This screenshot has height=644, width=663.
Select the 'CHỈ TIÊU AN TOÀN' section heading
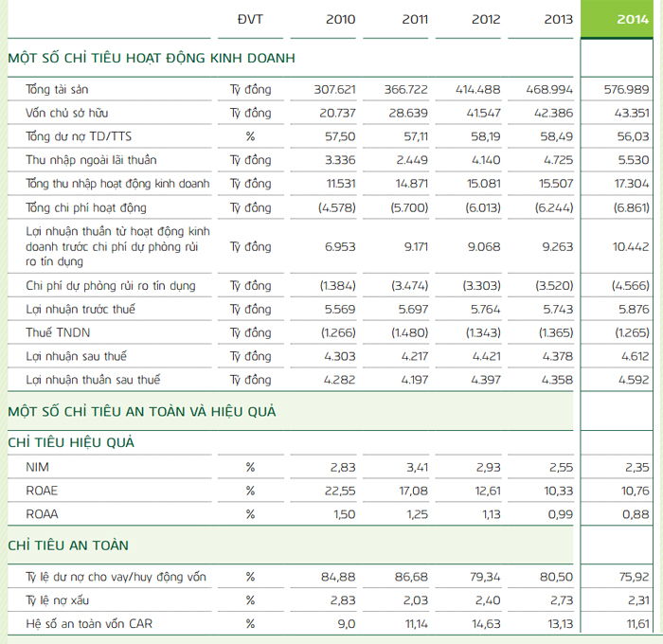coord(68,546)
